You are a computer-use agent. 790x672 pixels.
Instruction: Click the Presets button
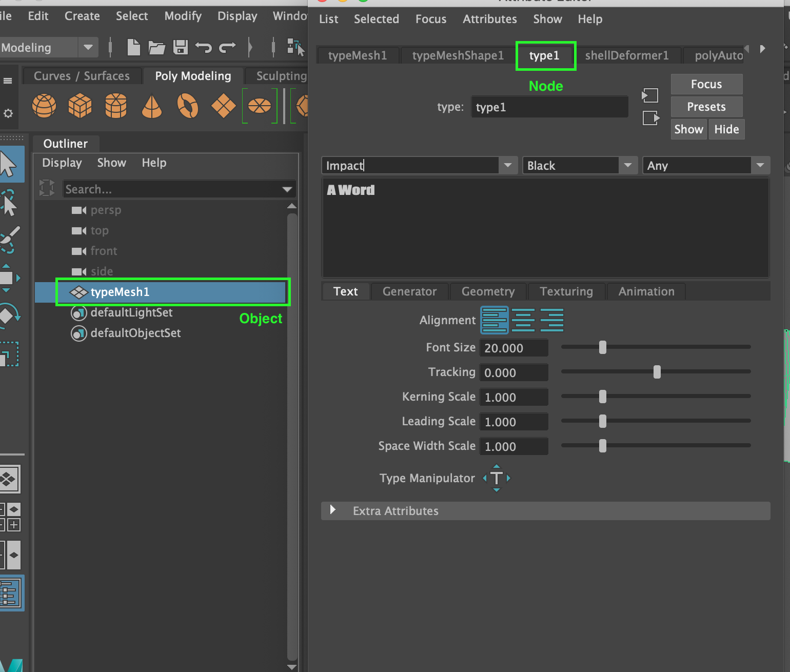click(x=706, y=107)
